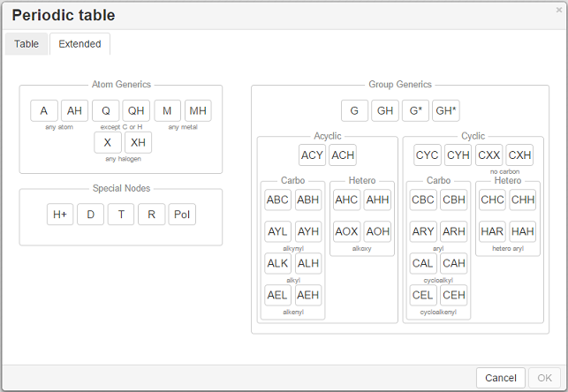Switch to the Table tab
Viewport: 568px width, 392px height.
tap(27, 44)
